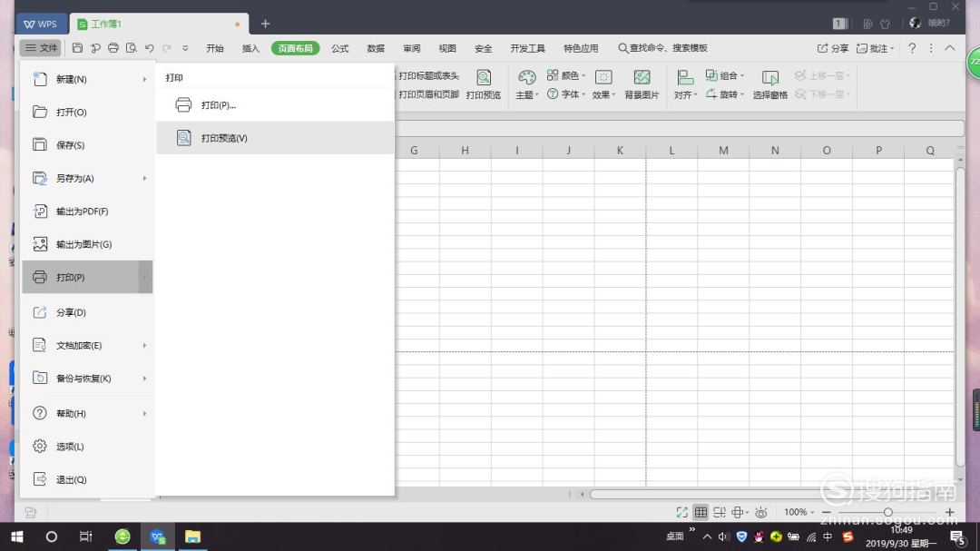Select 打开(O) in the file menu
This screenshot has width=980, height=551.
click(87, 112)
